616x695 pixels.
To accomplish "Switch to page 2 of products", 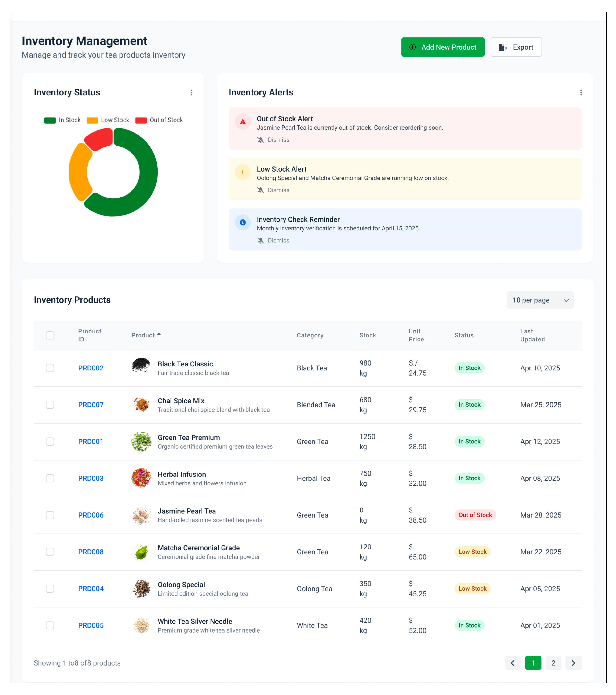I will pyautogui.click(x=553, y=663).
